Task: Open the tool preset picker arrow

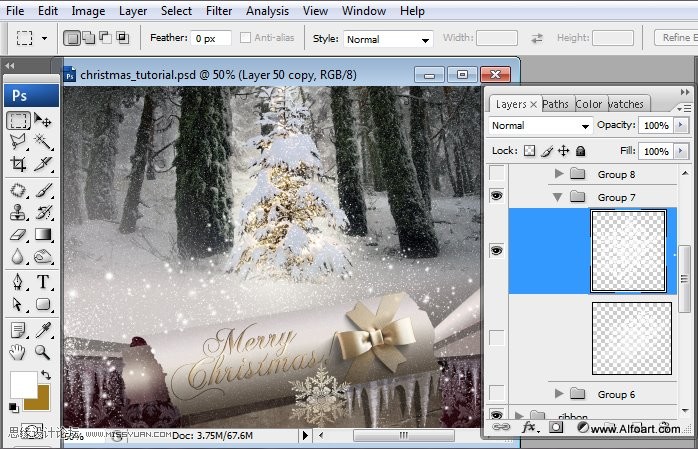Action: tap(44, 38)
